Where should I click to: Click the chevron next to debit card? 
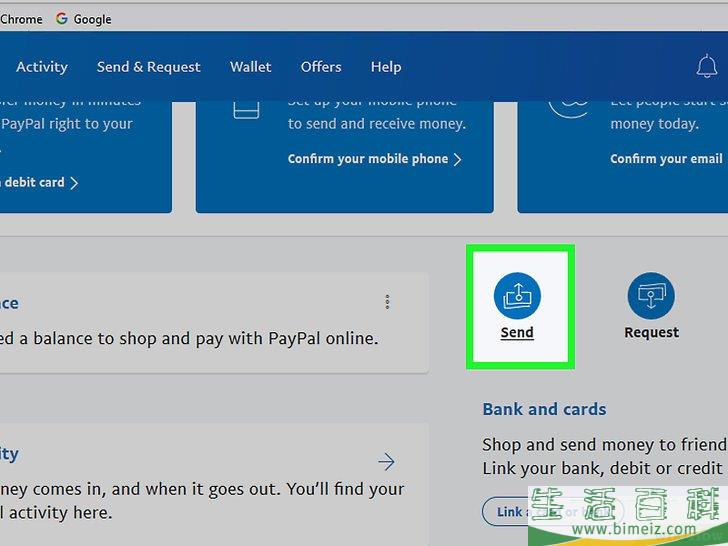pyautogui.click(x=74, y=183)
